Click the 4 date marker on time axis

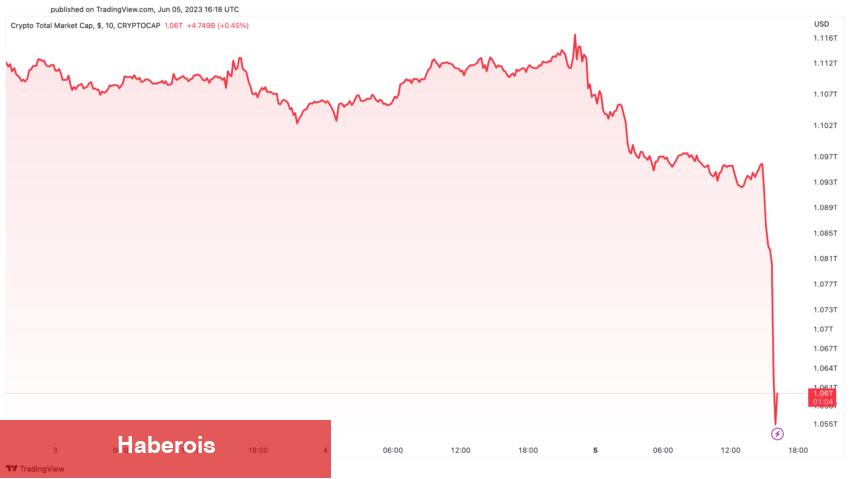pos(326,450)
